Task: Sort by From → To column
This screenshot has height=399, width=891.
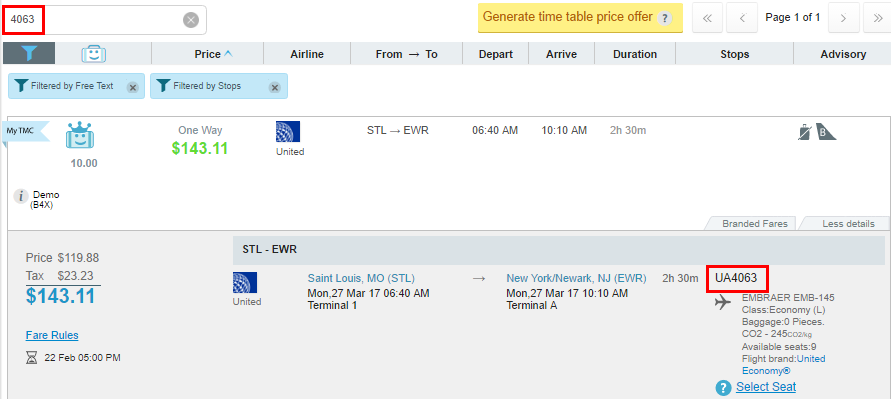Action: [406, 54]
